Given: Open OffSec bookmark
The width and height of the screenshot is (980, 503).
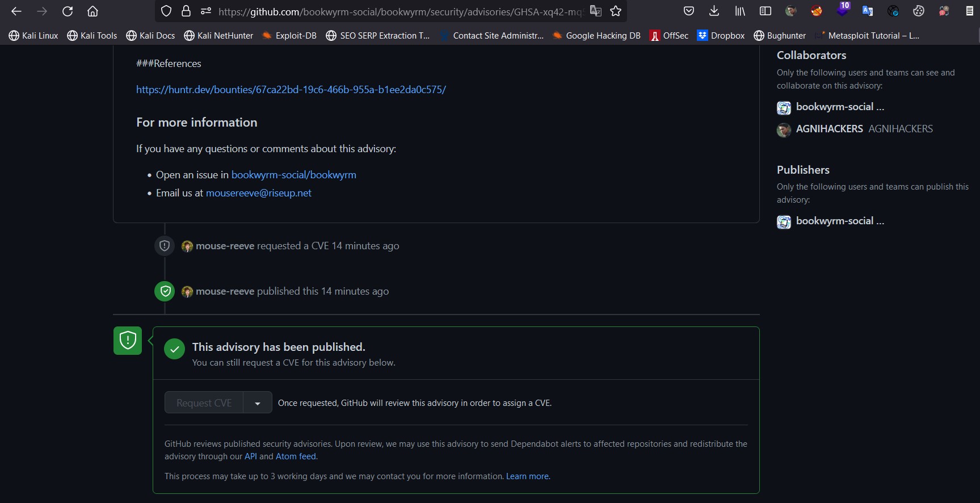Looking at the screenshot, I should tap(669, 36).
